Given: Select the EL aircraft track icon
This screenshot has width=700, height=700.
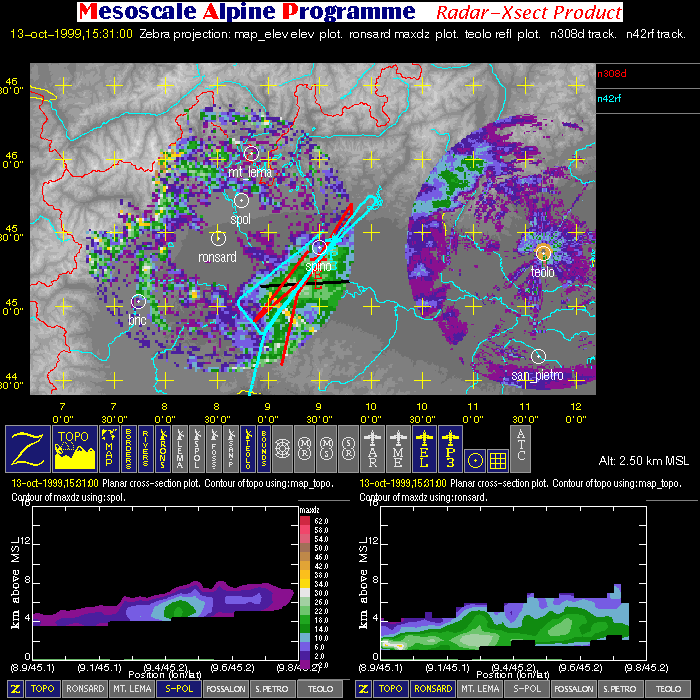Looking at the screenshot, I should (422, 448).
